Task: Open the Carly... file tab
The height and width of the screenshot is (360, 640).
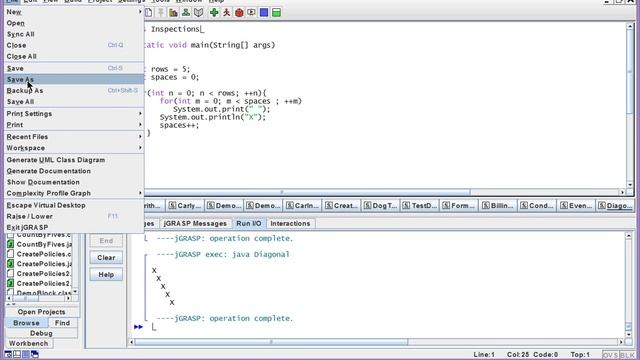Action: click(185, 205)
